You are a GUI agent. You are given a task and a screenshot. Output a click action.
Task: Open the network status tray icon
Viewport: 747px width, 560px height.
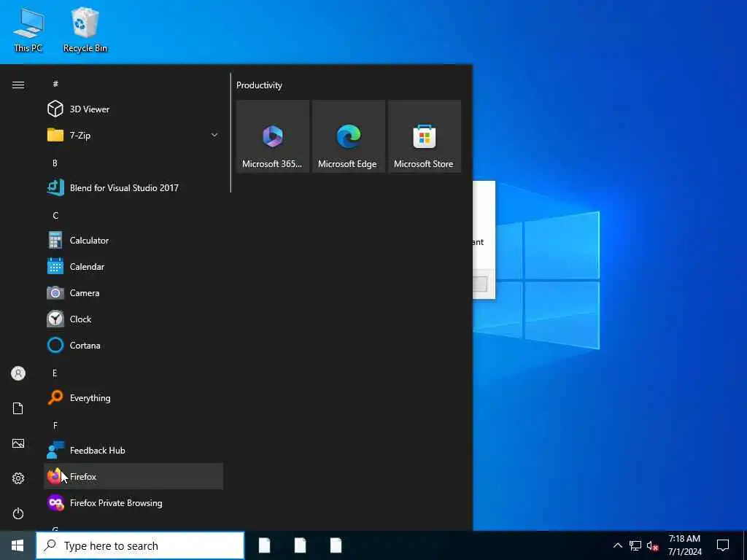click(635, 545)
